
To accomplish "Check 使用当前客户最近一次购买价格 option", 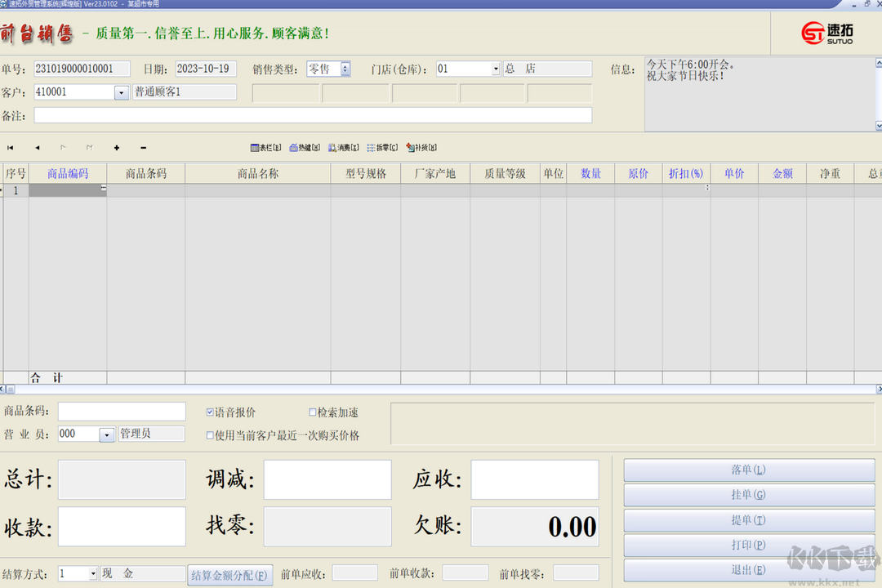I will click(x=210, y=435).
